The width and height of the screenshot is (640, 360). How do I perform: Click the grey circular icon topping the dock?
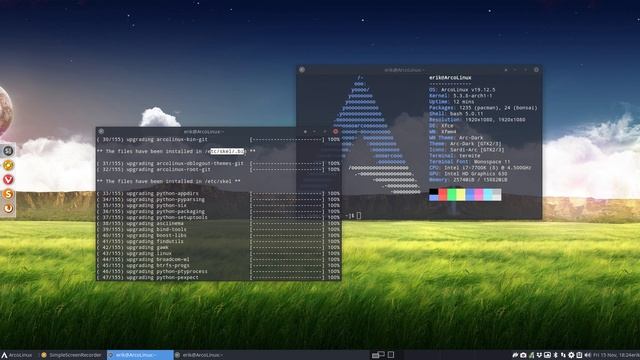pyautogui.click(x=8, y=151)
